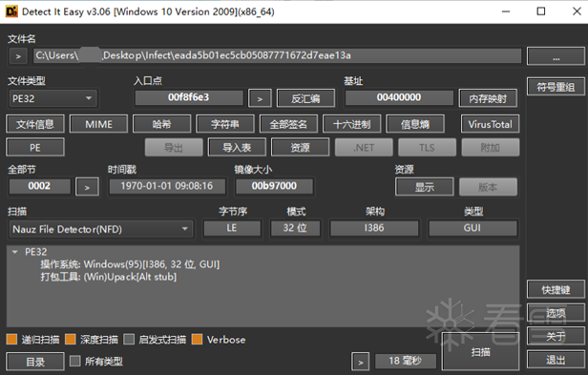Click the PE button

pos(35,147)
